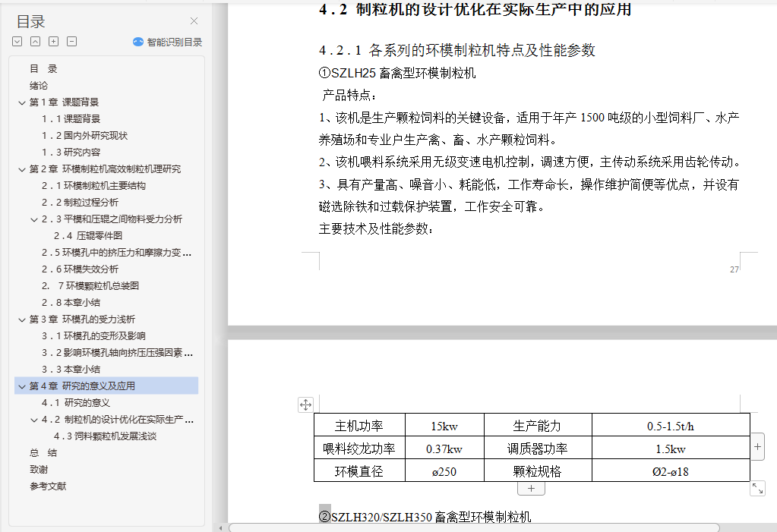Click add-column plus button right of table
The width and height of the screenshot is (777, 532).
[x=758, y=447]
